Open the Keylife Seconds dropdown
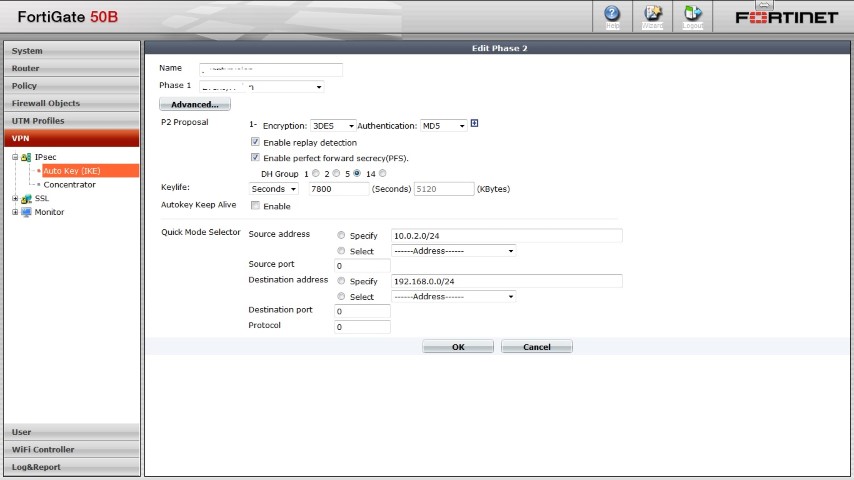Image resolution: width=854 pixels, height=480 pixels. coord(273,189)
